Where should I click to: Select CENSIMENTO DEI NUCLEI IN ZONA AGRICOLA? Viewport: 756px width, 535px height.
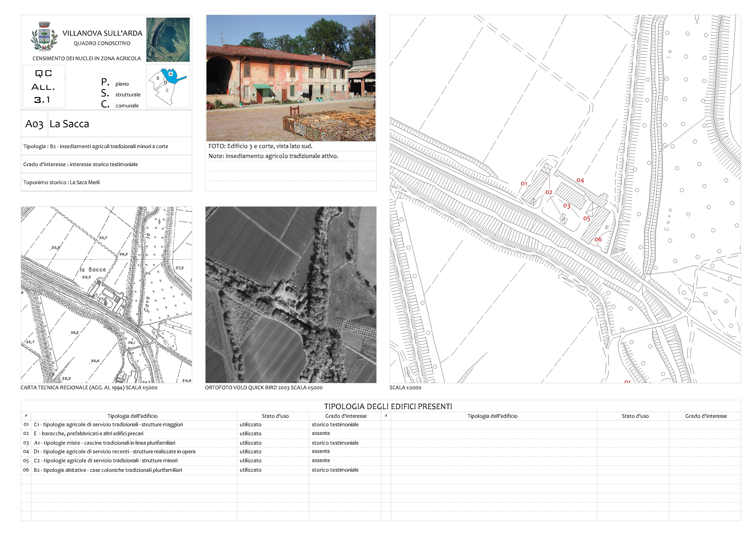click(x=87, y=58)
